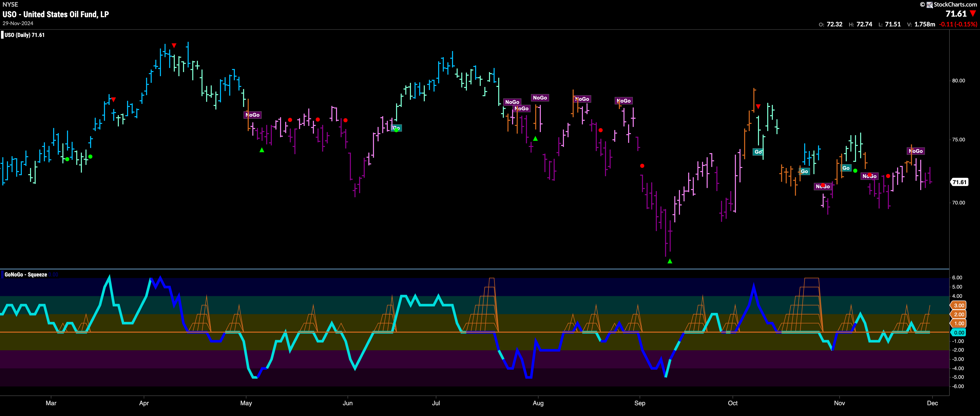The width and height of the screenshot is (980, 416).
Task: Select the NoGo flag in early May
Action: pos(253,115)
